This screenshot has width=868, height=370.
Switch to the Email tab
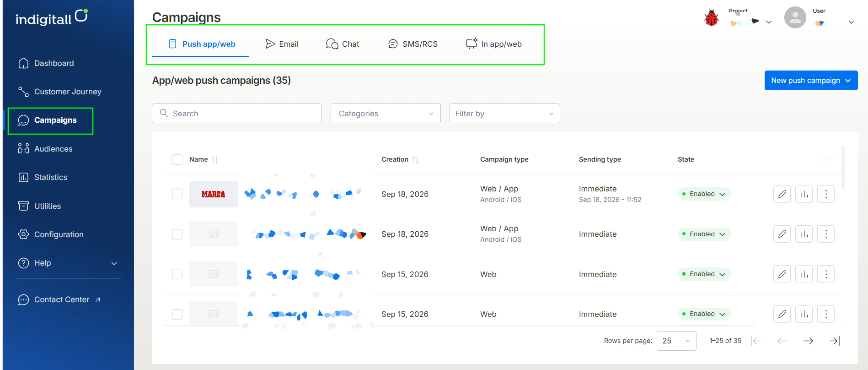(282, 44)
